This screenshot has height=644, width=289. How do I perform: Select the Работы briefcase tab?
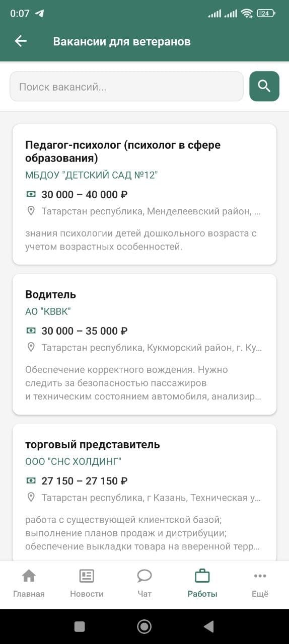pos(202,584)
